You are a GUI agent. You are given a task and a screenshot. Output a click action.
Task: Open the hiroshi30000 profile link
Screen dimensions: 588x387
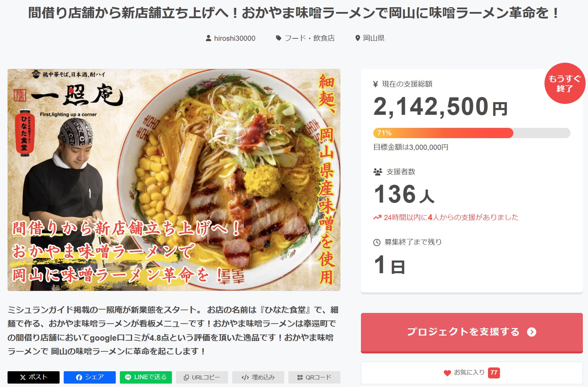tap(235, 38)
